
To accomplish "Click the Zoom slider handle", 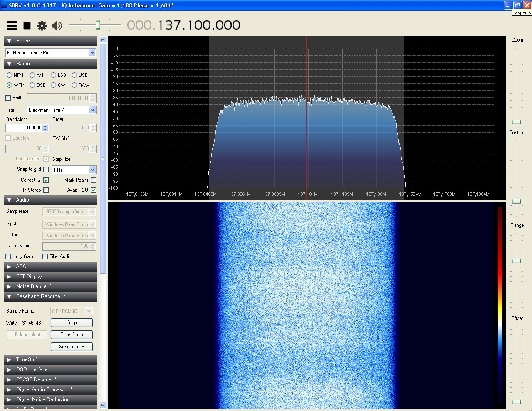I will pos(517,122).
